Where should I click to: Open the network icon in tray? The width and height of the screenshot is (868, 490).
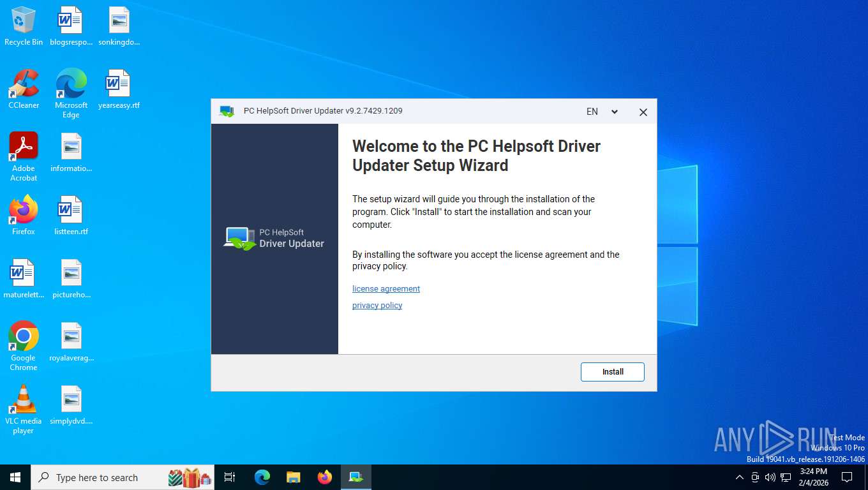pyautogui.click(x=786, y=477)
